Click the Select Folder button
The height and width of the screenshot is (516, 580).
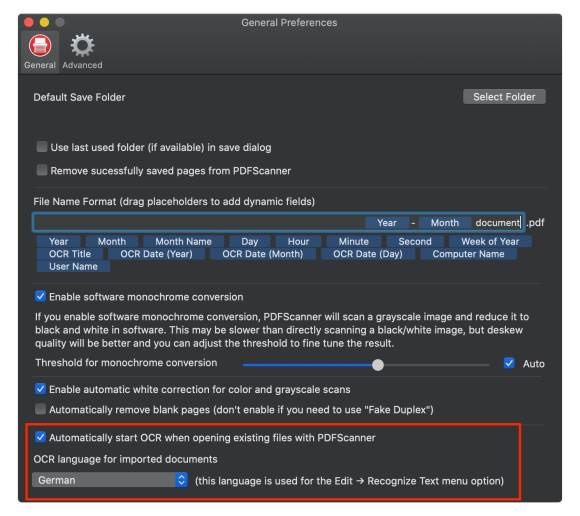[x=504, y=97]
